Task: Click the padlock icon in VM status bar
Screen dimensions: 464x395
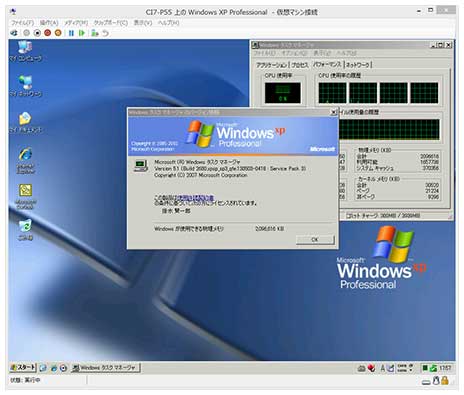Action: point(445,380)
